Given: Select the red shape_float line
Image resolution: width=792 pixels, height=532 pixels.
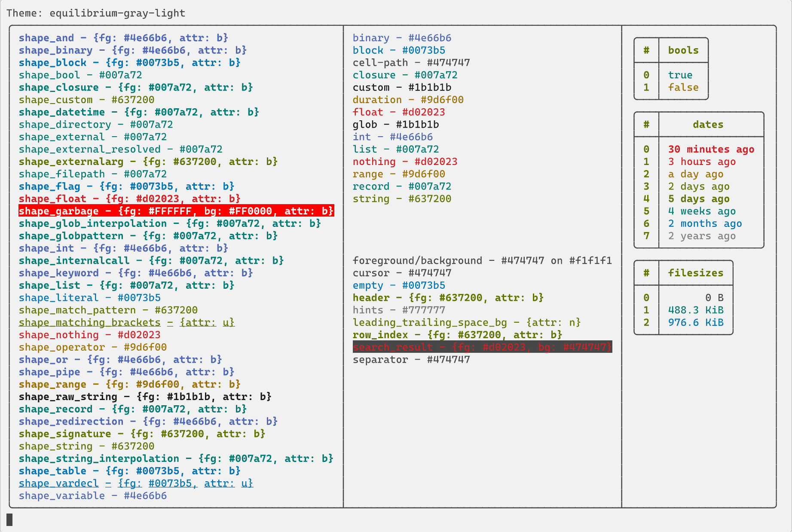Looking at the screenshot, I should [x=130, y=199].
